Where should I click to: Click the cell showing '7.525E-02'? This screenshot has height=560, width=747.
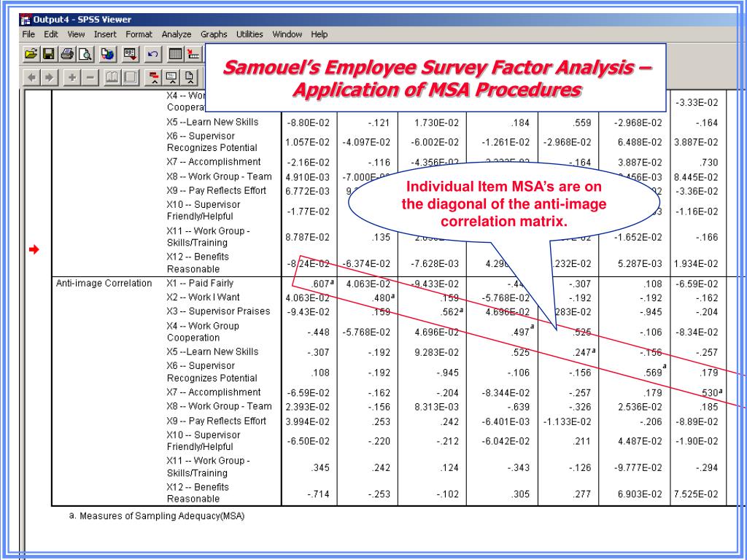(696, 494)
